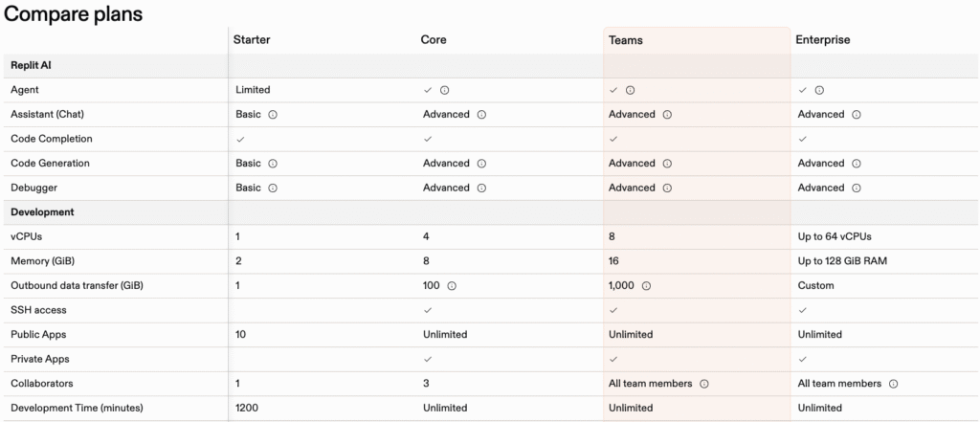Open info icon next to Enterprise Assistant Advanced
Image resolution: width=980 pixels, height=422 pixels.
pos(857,115)
